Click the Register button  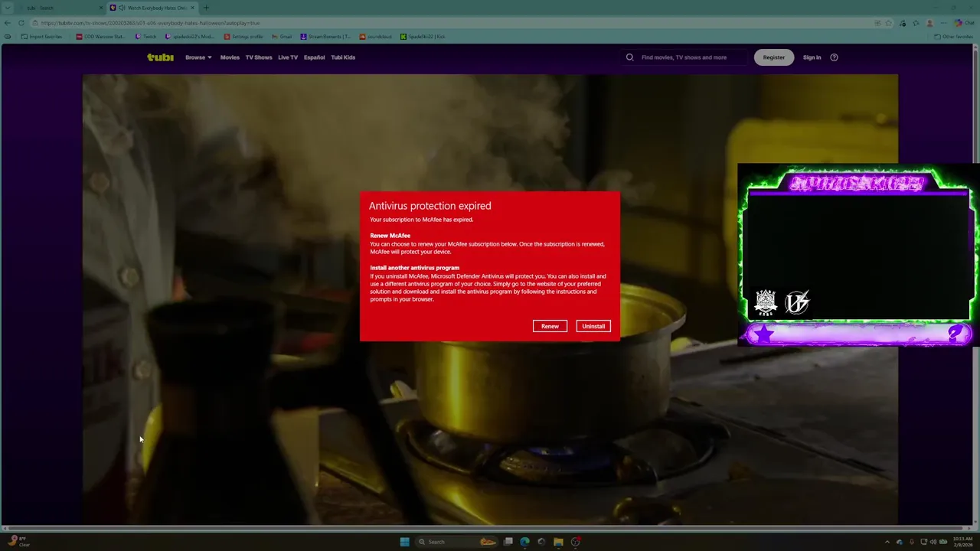point(774,57)
